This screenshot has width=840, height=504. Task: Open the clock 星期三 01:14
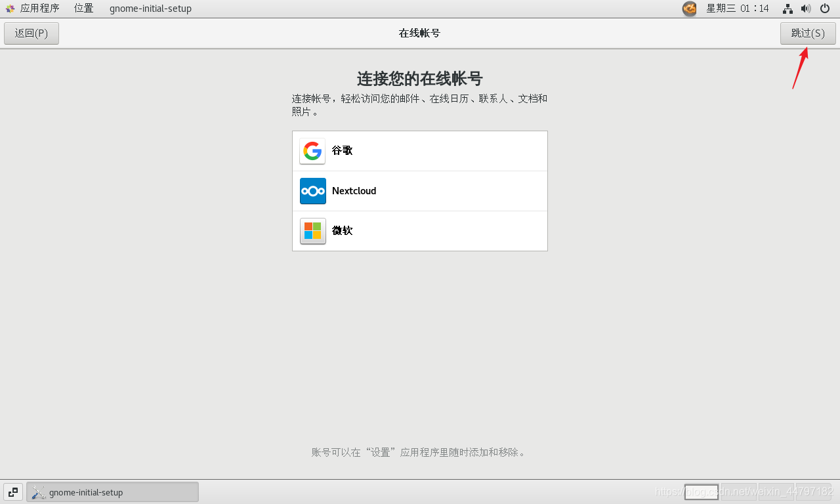[x=737, y=9]
